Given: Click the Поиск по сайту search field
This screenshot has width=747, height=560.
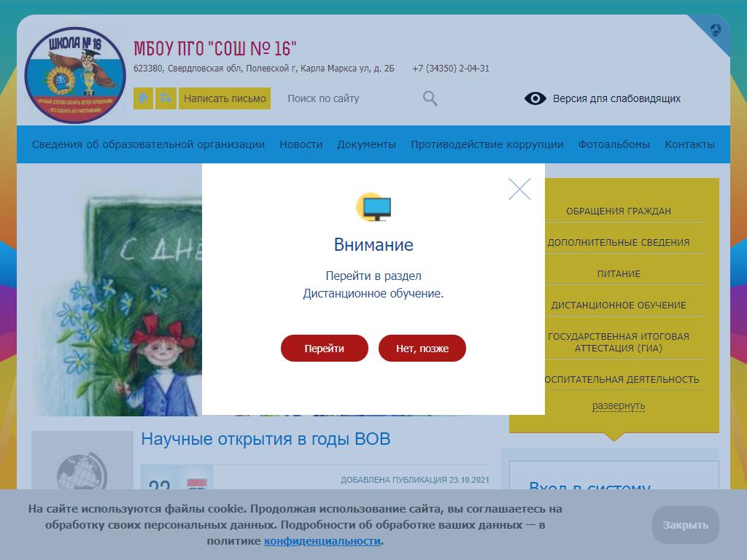Looking at the screenshot, I should 350,98.
